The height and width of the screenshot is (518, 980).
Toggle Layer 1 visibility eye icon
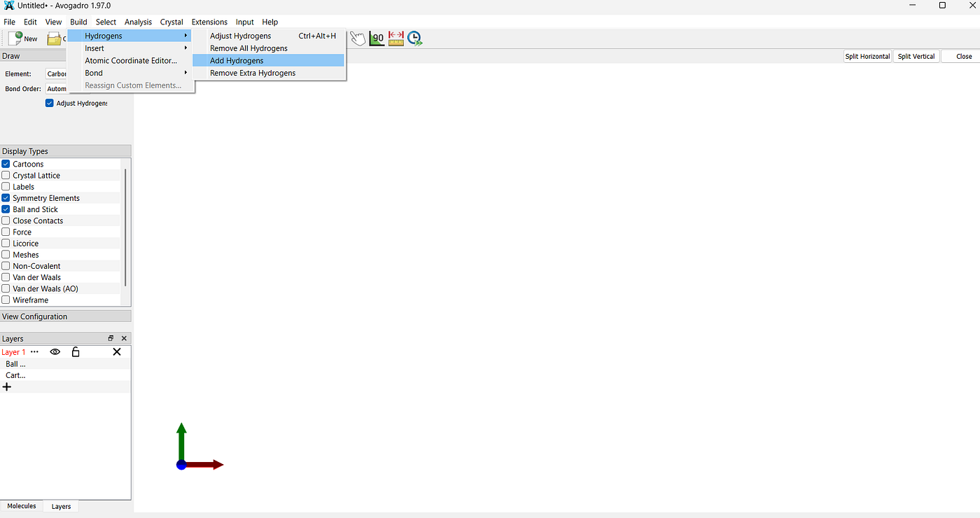pyautogui.click(x=55, y=352)
